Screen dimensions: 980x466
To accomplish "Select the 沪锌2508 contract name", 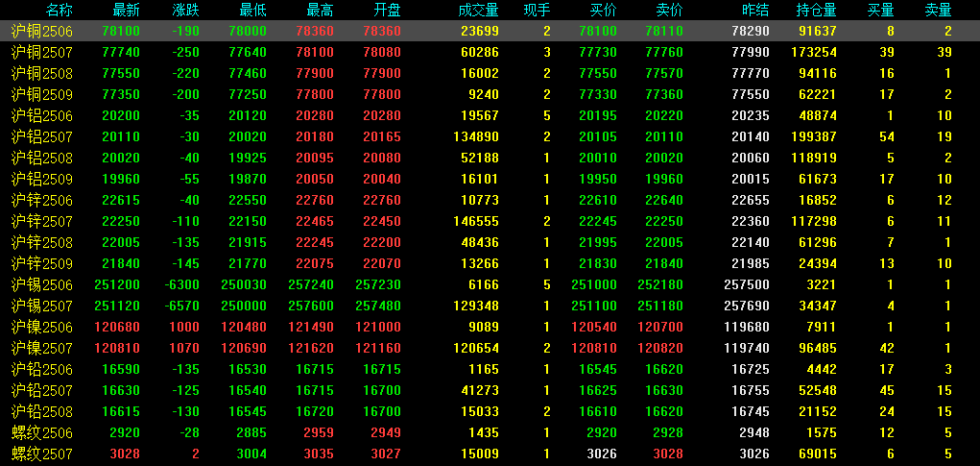I will [42, 243].
